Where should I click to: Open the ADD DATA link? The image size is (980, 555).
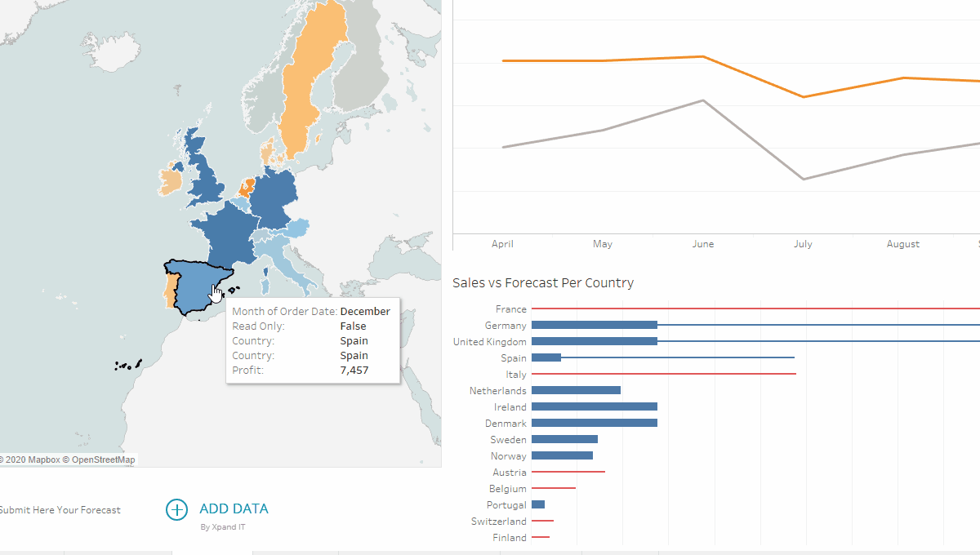click(x=234, y=508)
